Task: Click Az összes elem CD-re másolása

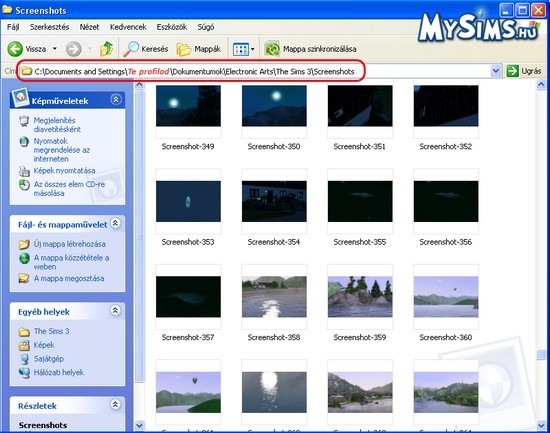Action: [x=69, y=188]
